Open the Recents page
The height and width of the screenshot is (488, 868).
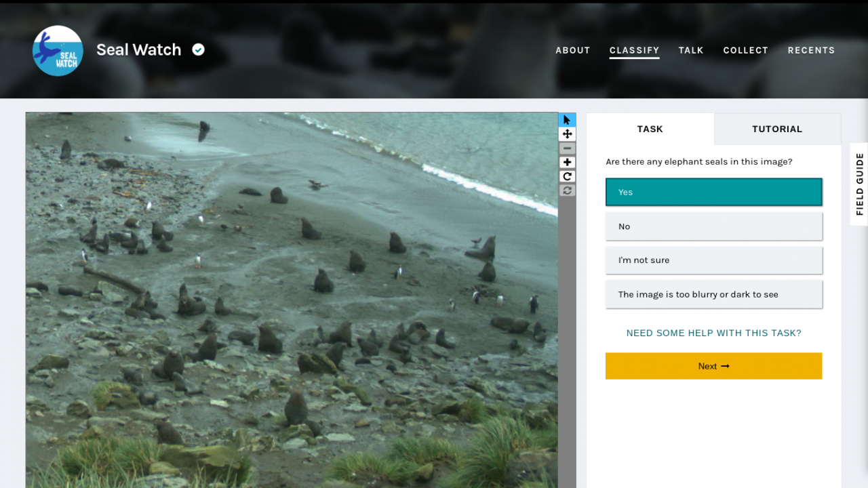pos(811,50)
